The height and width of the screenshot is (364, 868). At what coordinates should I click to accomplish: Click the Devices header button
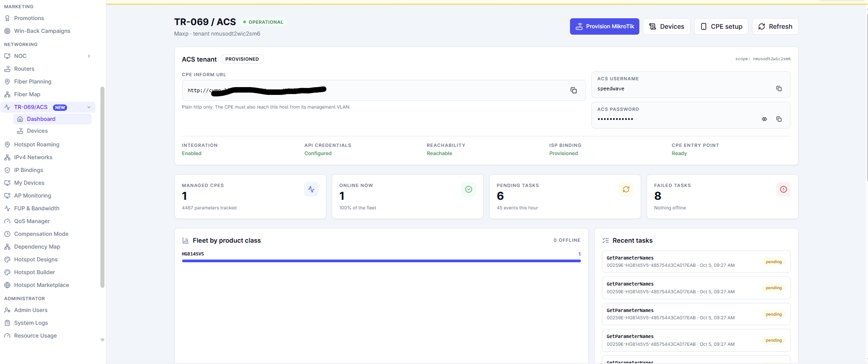coord(667,26)
